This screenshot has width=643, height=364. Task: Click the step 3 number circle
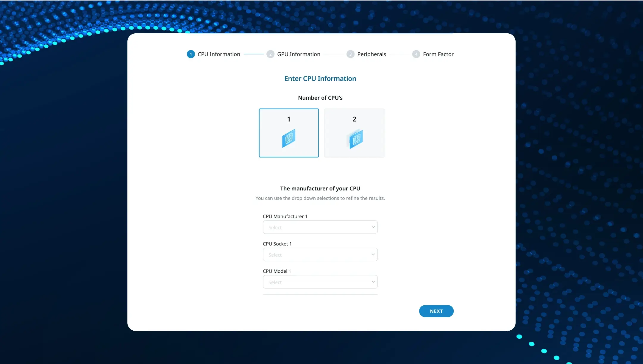pyautogui.click(x=350, y=54)
